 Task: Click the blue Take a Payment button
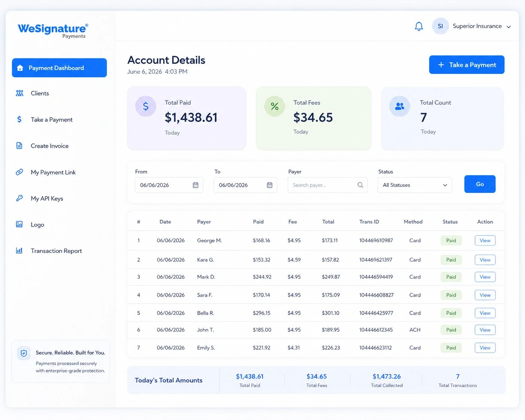pyautogui.click(x=467, y=65)
